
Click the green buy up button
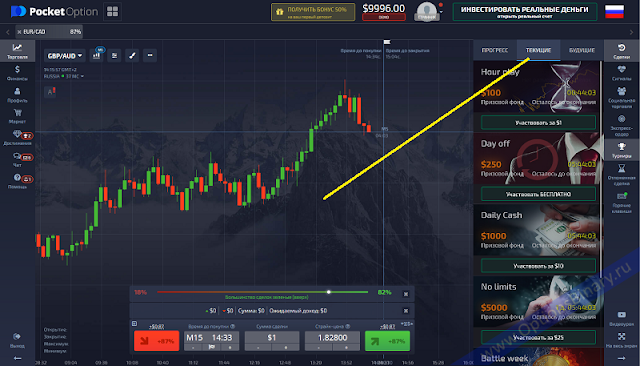tap(387, 341)
